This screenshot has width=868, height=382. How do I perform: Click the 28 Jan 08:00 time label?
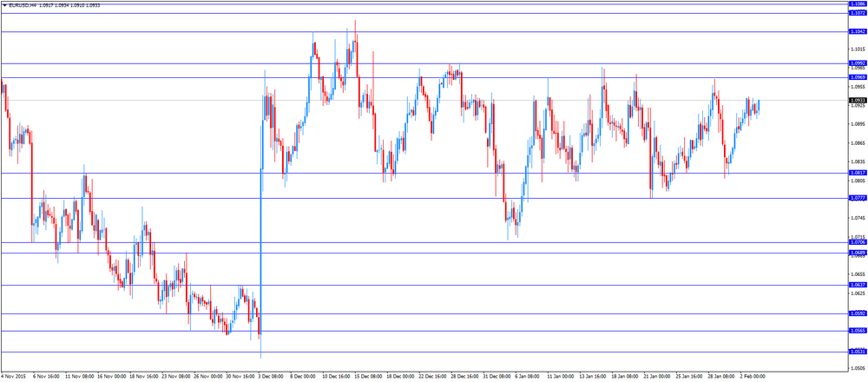721,377
